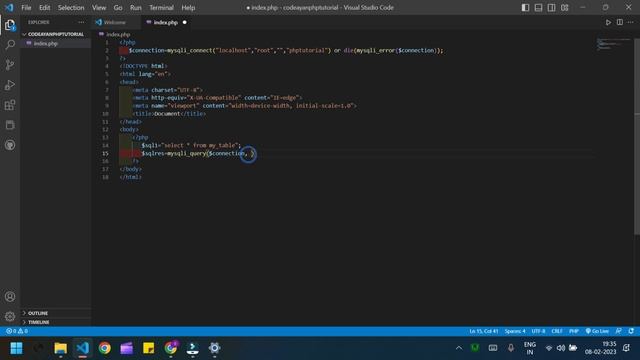640x360 pixels.
Task: Open the File menu
Action: [26, 8]
